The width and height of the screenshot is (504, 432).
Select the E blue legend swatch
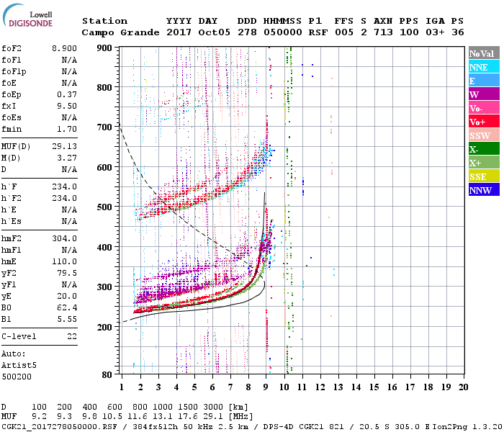point(484,81)
